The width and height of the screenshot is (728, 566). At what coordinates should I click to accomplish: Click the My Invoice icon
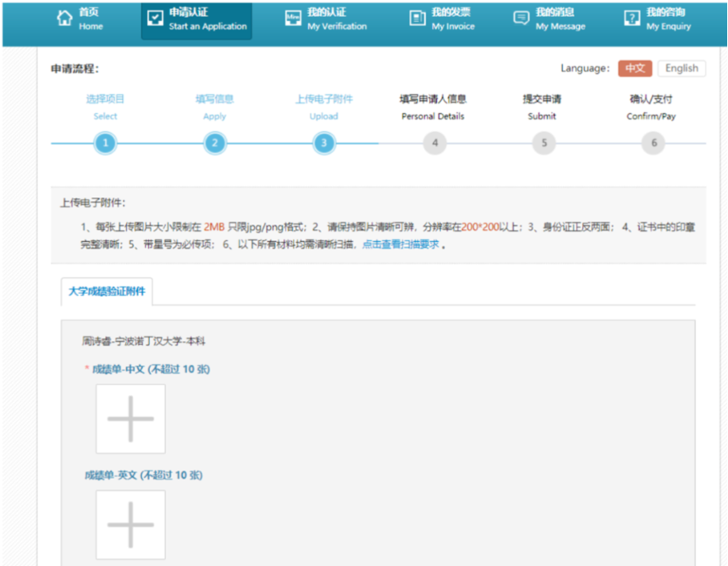point(417,19)
